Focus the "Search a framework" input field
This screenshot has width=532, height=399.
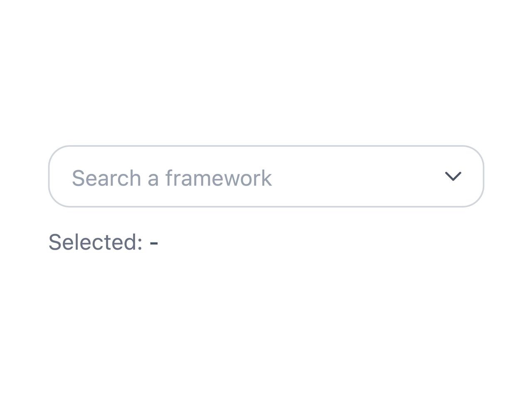coord(266,176)
